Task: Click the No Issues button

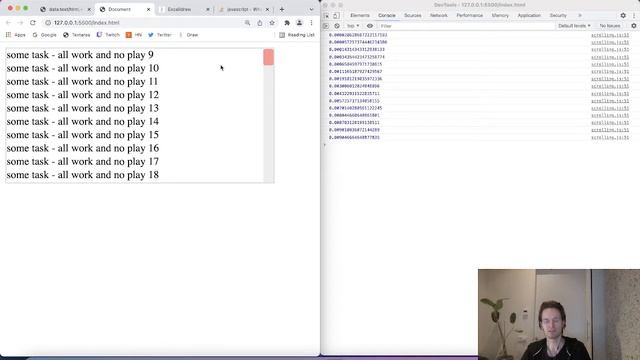Action: click(x=610, y=26)
